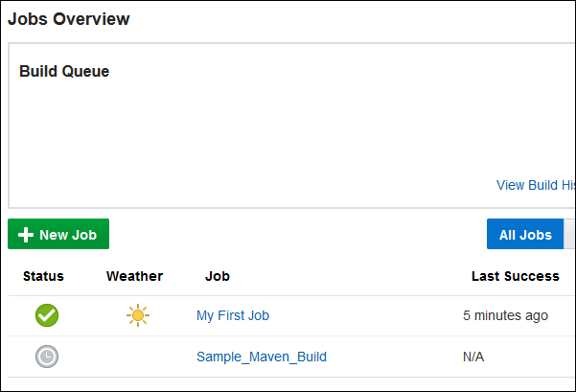Click the Jobs Overview page title
The width and height of the screenshot is (576, 392).
pos(69,19)
